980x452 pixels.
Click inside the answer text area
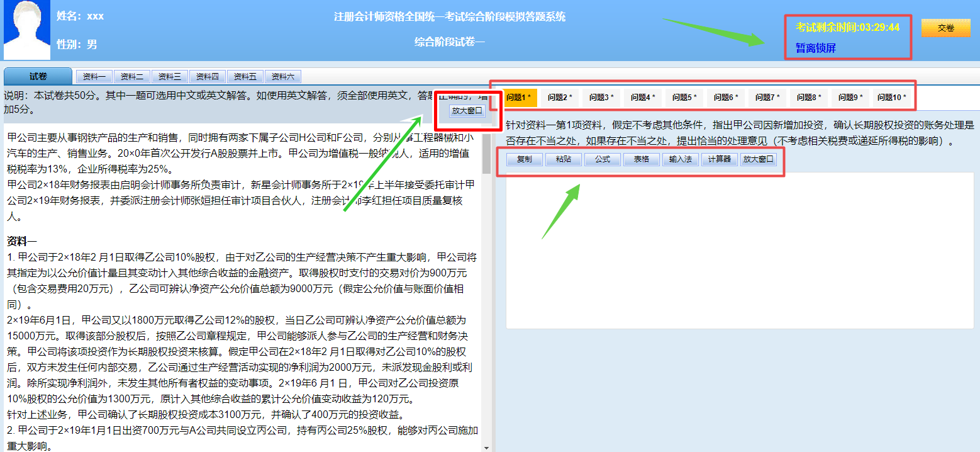coord(740,249)
